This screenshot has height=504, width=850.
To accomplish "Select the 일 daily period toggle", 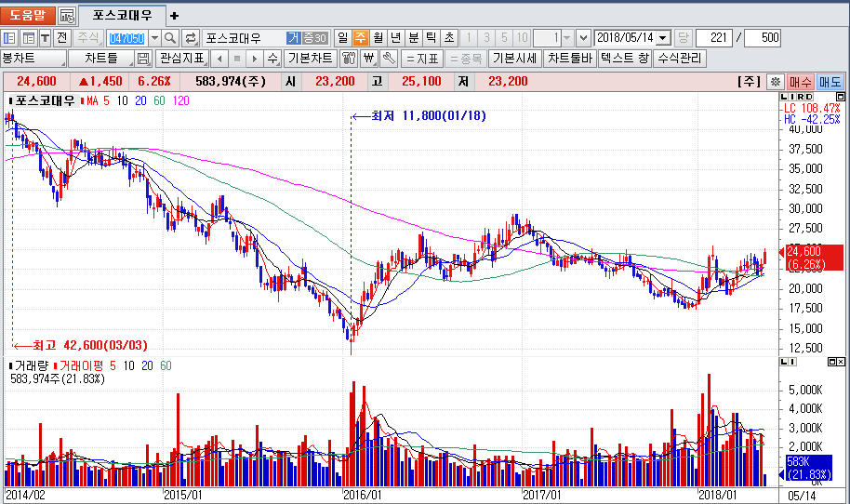I will click(x=342, y=38).
